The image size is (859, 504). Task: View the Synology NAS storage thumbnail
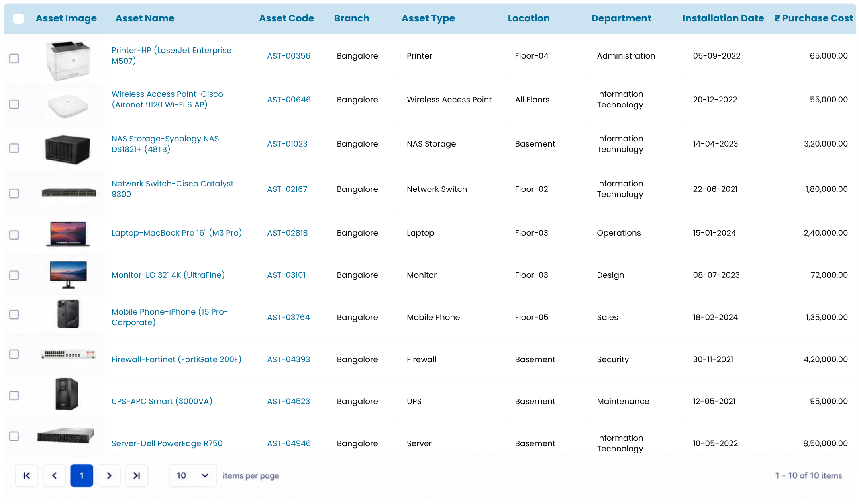coord(68,149)
